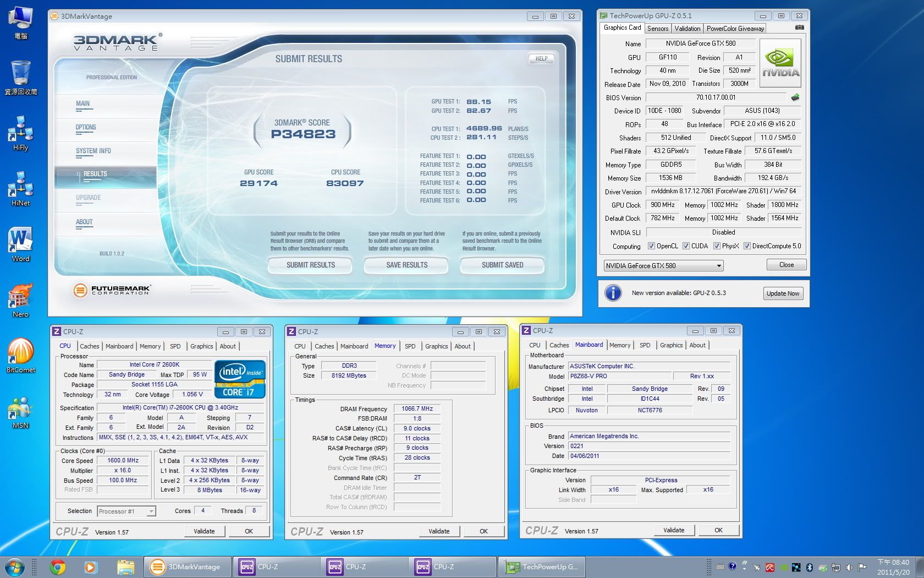Switch to TechPowerUp GPU-Z taskbar item

coord(541,566)
